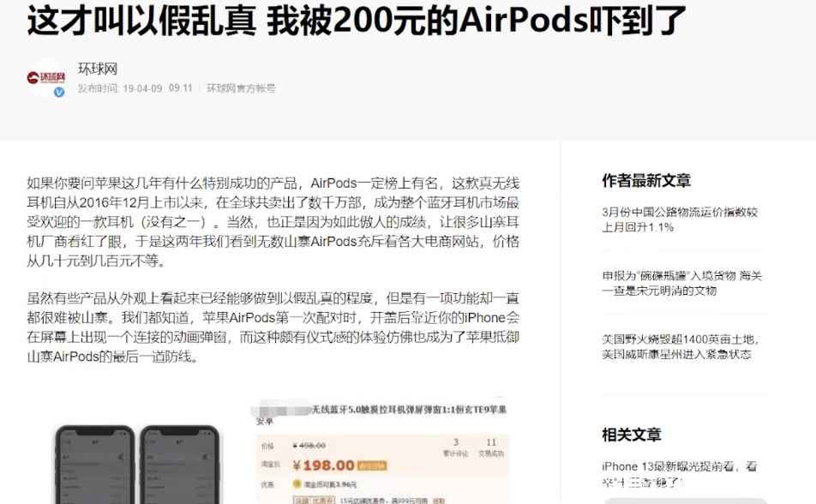Click the ¥198.00 price in product screenshot
This screenshot has width=816, height=504.
tap(323, 465)
